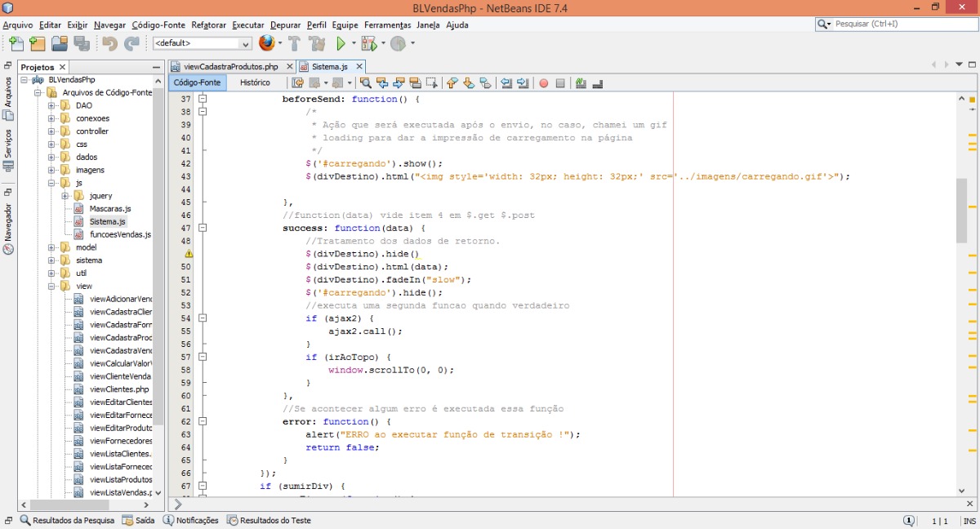This screenshot has height=529, width=980.
Task: Click the vertical scrollbar thumb in code editor
Action: (961, 211)
